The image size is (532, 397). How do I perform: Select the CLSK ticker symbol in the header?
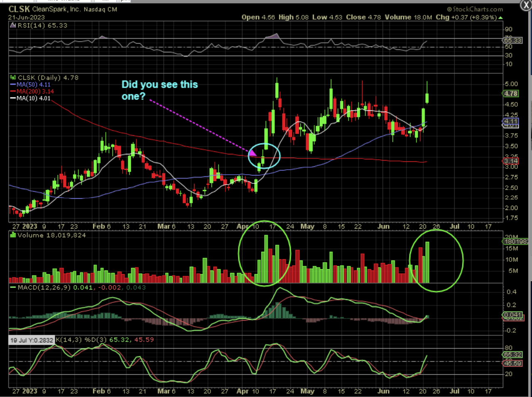(x=19, y=9)
